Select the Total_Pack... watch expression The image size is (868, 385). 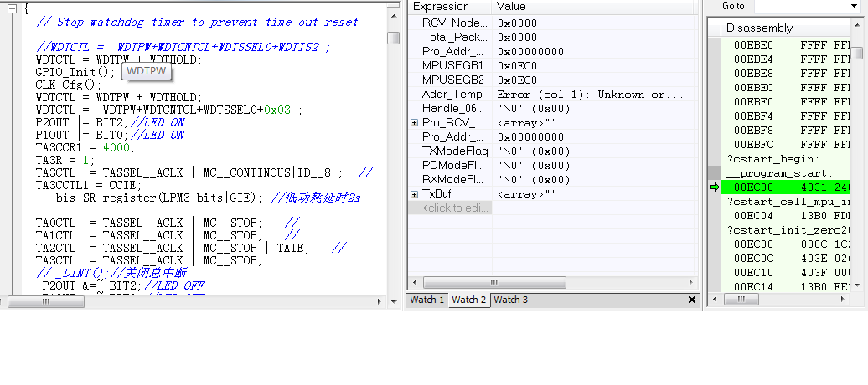coord(456,38)
